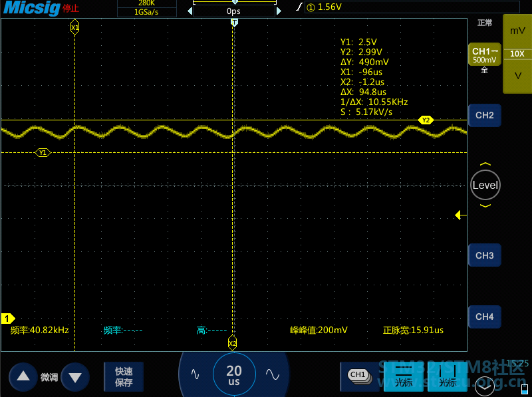Tap the T trigger position marker
The height and width of the screenshot is (397, 532).
tap(234, 23)
